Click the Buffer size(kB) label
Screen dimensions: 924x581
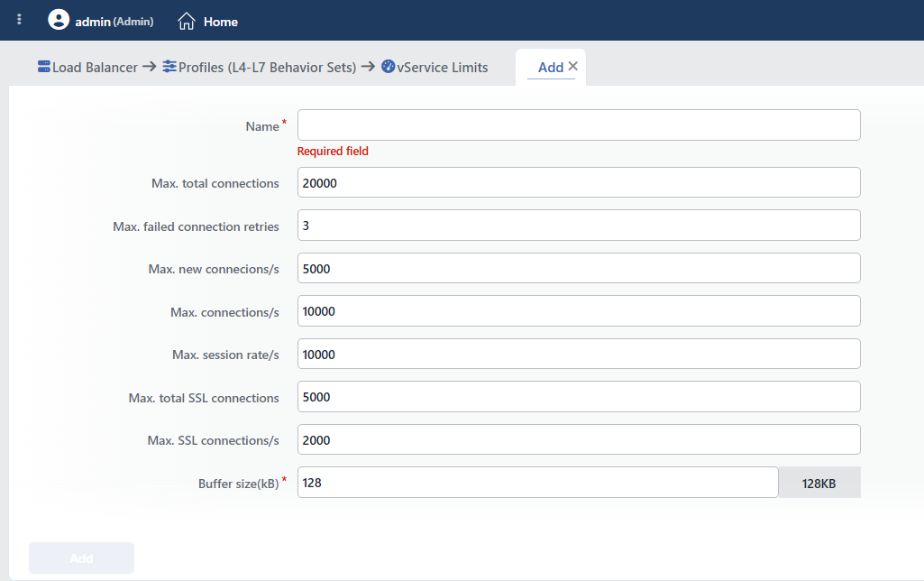(x=238, y=484)
